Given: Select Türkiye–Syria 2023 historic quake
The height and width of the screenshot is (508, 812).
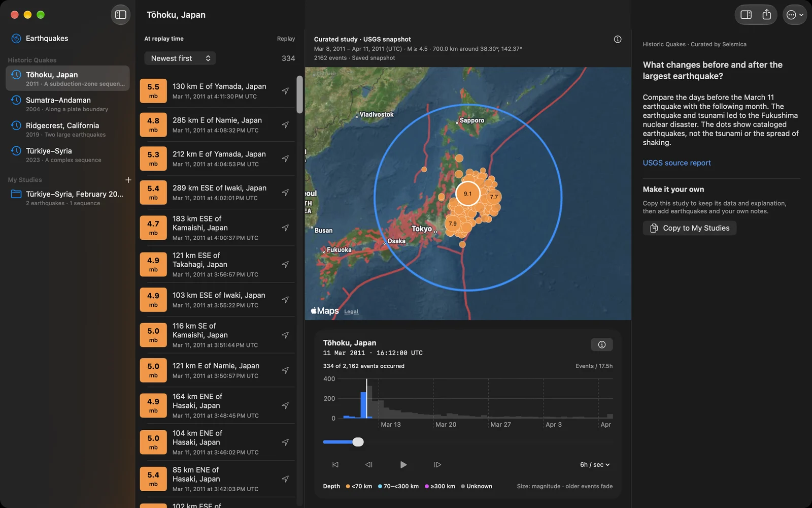Looking at the screenshot, I should click(x=67, y=154).
